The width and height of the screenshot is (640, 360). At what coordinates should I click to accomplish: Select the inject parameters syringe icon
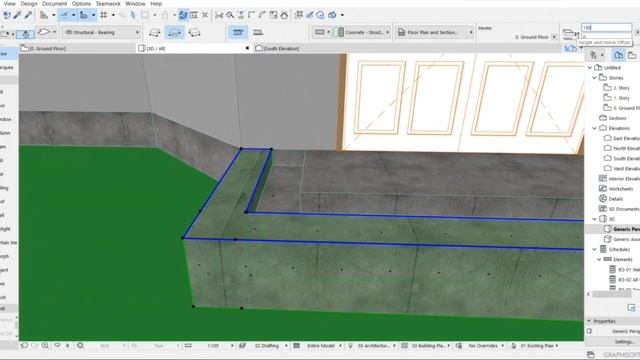pos(28,15)
